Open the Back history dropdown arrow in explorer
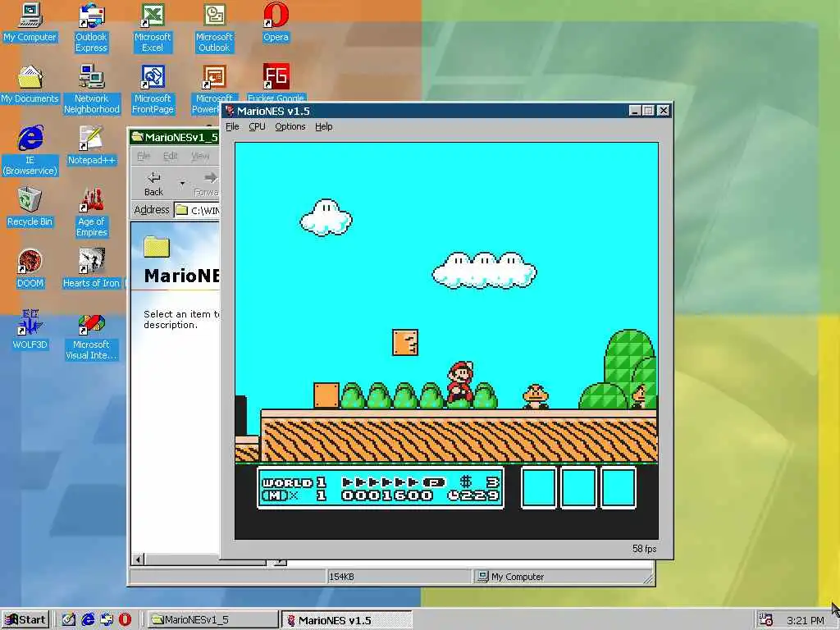This screenshot has height=630, width=840. [x=182, y=185]
